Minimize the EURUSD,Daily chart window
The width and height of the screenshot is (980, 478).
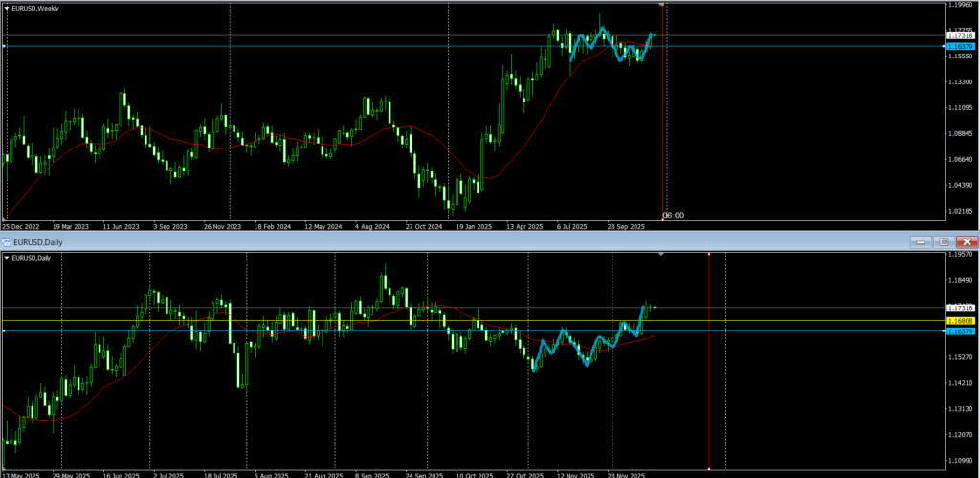pyautogui.click(x=923, y=242)
